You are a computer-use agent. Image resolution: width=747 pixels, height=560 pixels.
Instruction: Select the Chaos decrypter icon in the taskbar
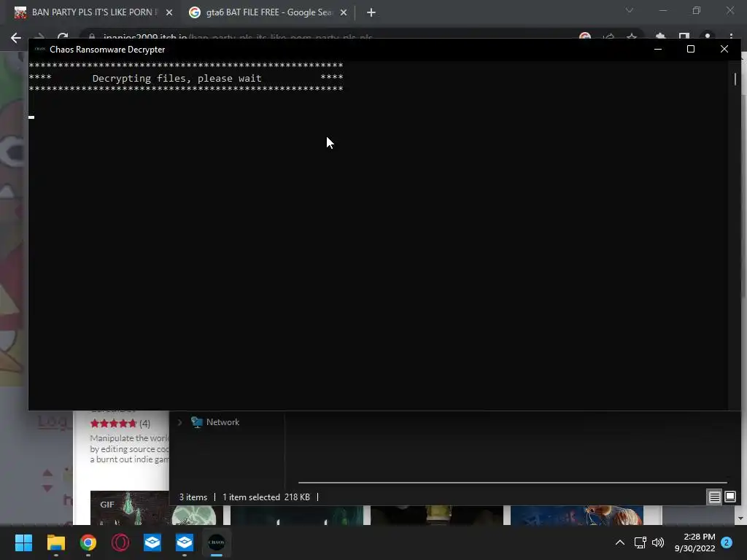217,542
